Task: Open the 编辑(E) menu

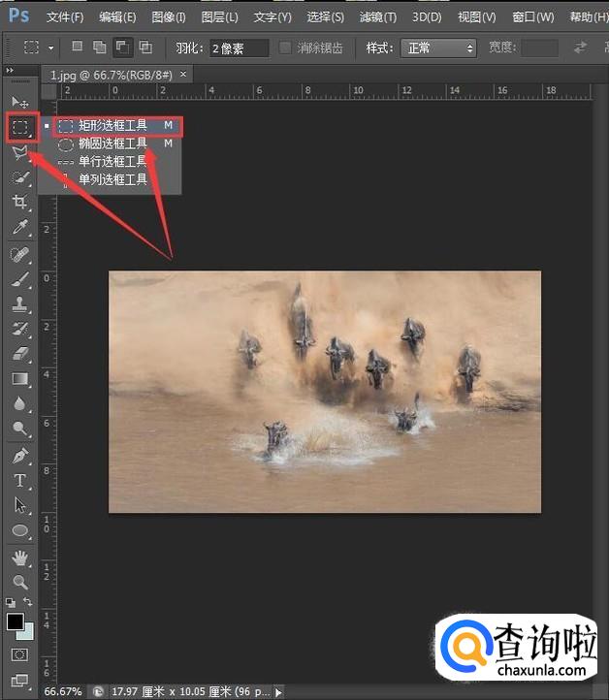Action: click(117, 17)
